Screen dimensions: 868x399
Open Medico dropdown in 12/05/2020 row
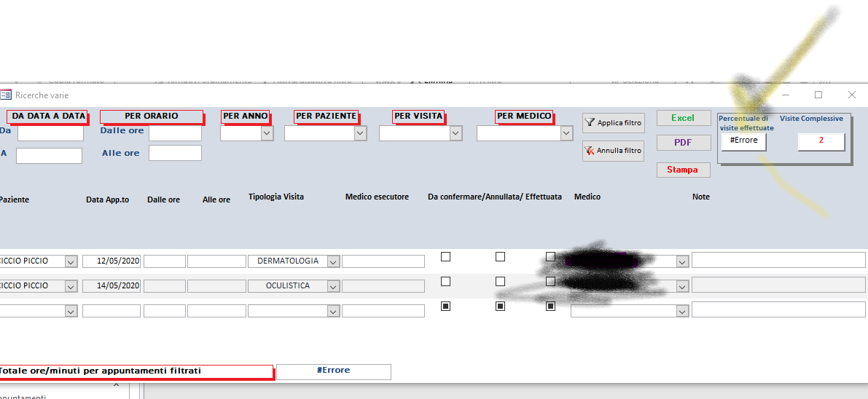[682, 261]
